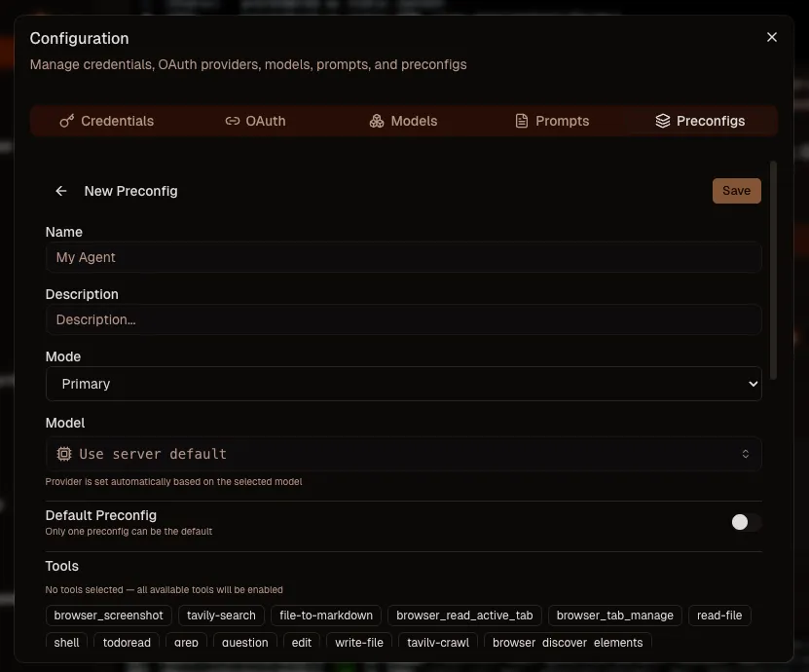The height and width of the screenshot is (672, 809).
Task: Click the up-down arrows on Model selector
Action: click(746, 454)
